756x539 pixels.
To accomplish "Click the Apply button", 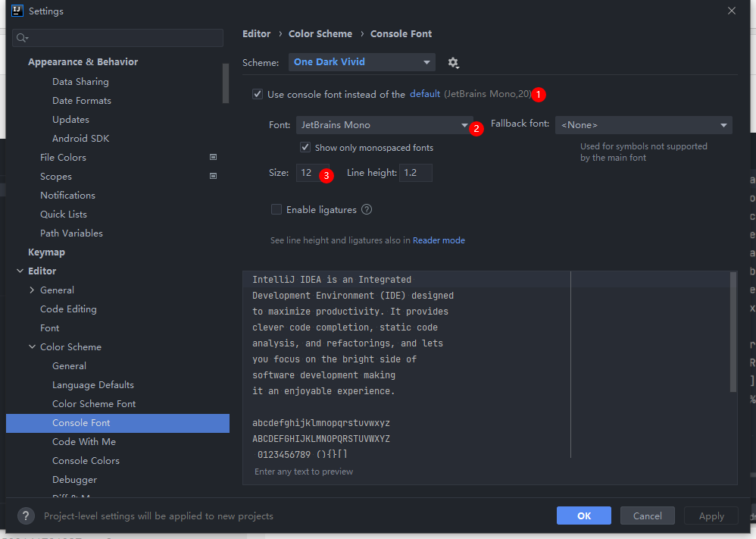I will pyautogui.click(x=711, y=515).
